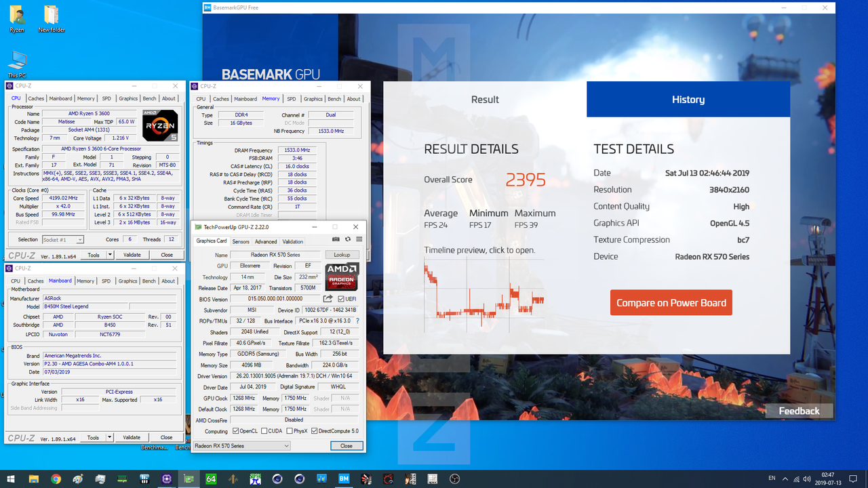Viewport: 868px width, 488px height.
Task: Click Compare on Power Board button
Action: coord(671,303)
